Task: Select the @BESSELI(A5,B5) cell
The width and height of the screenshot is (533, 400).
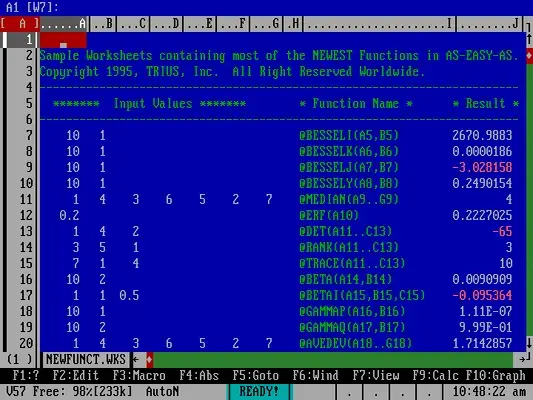Action: point(349,135)
